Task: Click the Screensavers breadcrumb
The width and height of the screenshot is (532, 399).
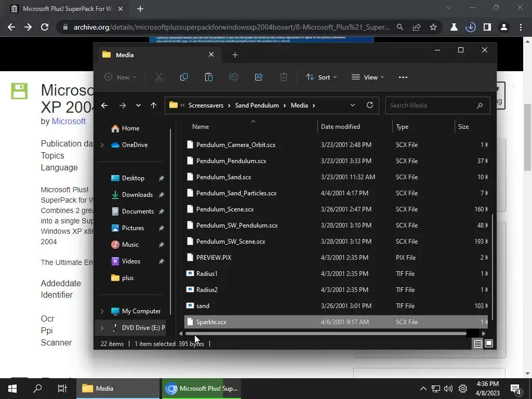Action: (x=206, y=105)
